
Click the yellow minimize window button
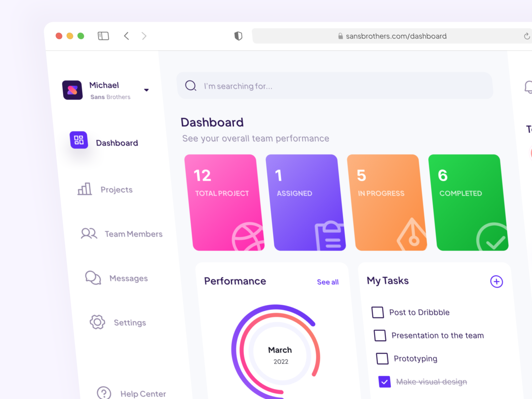tap(70, 36)
